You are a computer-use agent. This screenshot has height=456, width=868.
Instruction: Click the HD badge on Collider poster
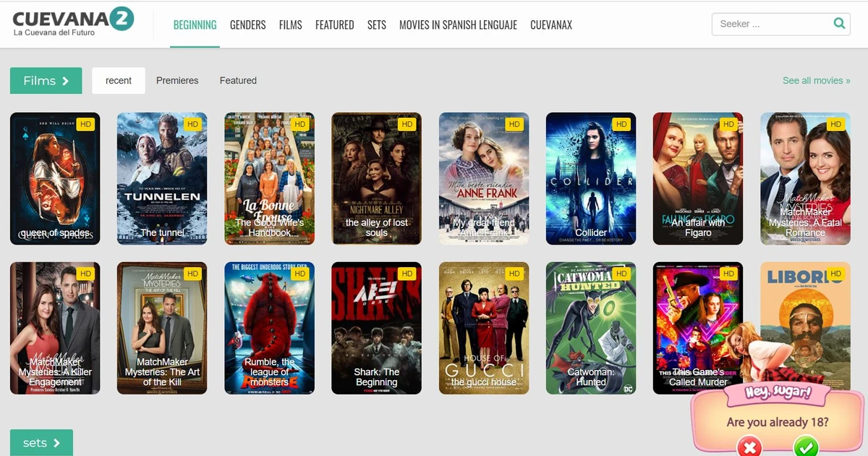pos(621,124)
